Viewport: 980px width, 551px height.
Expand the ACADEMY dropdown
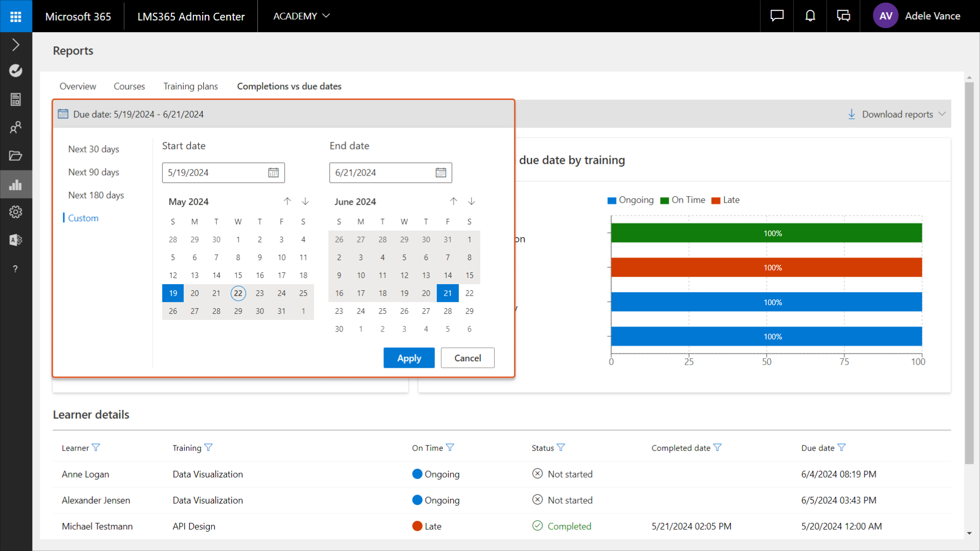[x=301, y=16]
